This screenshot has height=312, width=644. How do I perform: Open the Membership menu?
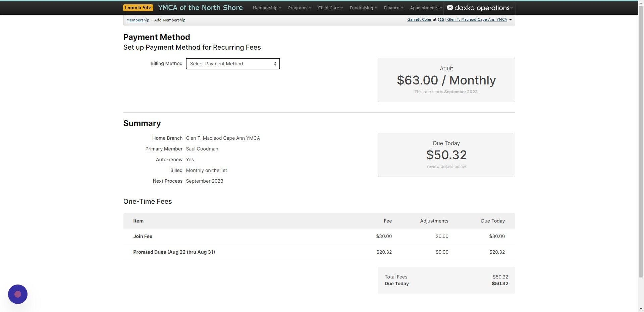coord(267,8)
